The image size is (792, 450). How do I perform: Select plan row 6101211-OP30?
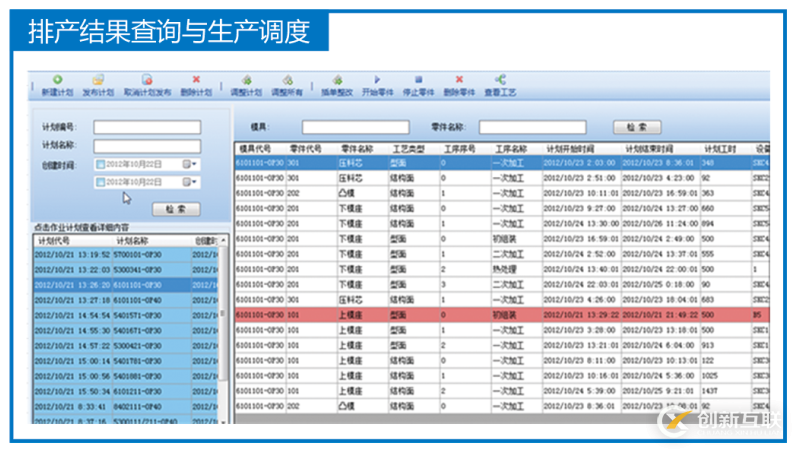pyautogui.click(x=126, y=391)
